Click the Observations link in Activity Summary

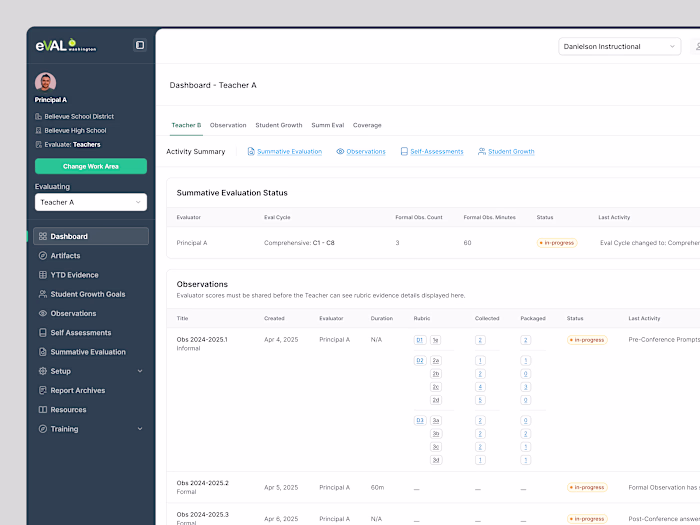(x=366, y=151)
